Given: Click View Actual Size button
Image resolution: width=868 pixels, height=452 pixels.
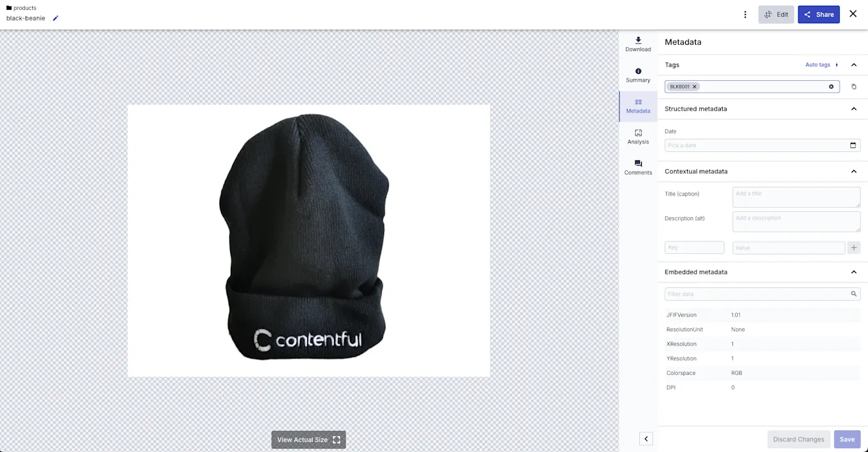Looking at the screenshot, I should coord(308,440).
